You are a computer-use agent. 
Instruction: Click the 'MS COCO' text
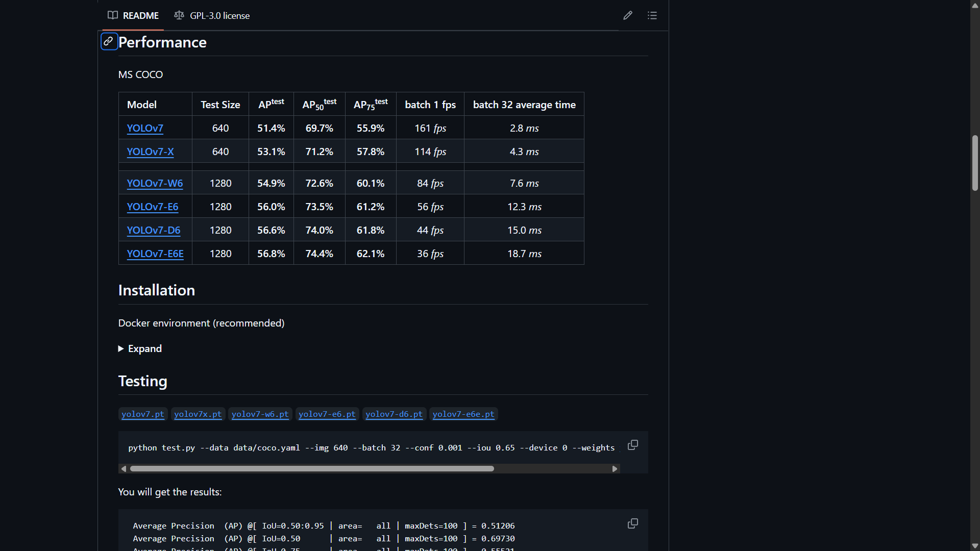[140, 74]
